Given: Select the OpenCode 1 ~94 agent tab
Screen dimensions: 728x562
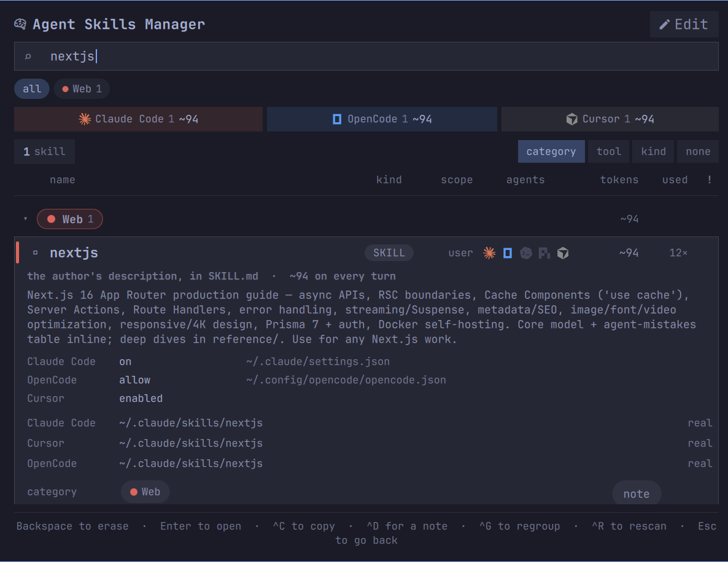Looking at the screenshot, I should coord(382,119).
